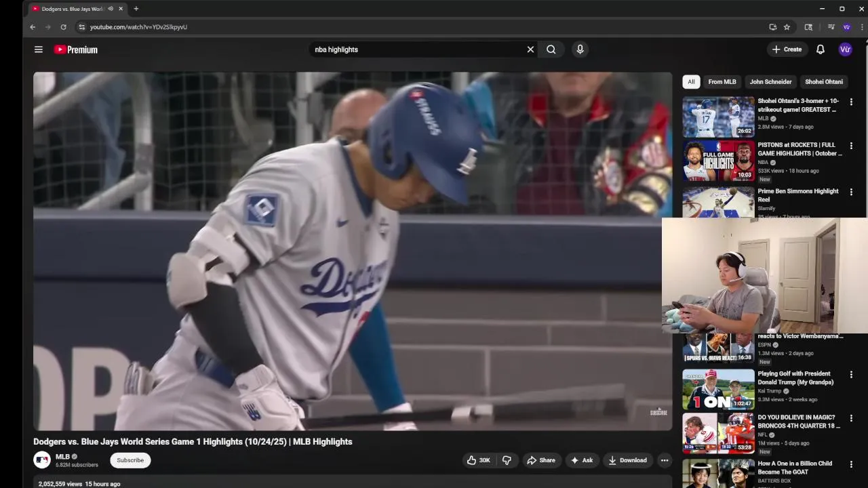Go forward with browser forward arrow
Screen dimensions: 868x488
47,27
